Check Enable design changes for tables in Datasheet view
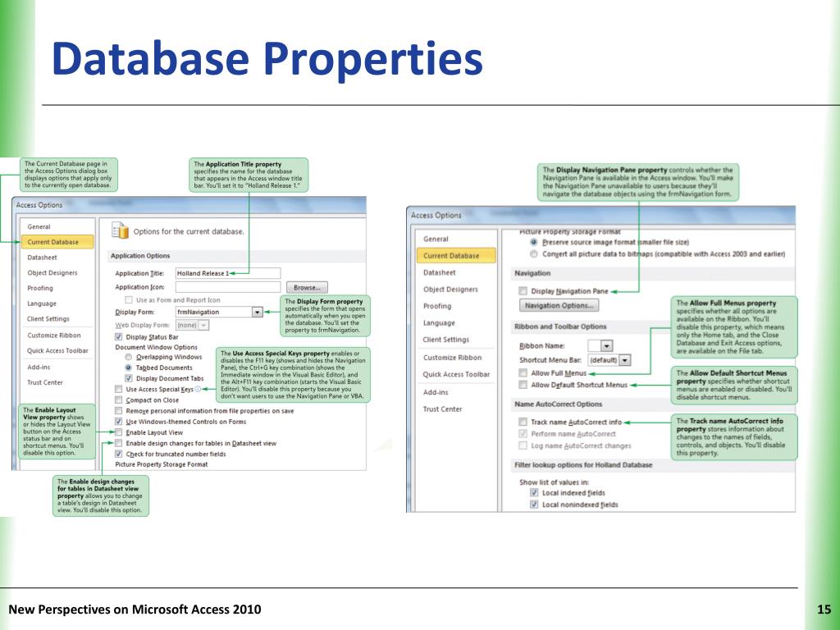This screenshot has width=840, height=630. point(118,443)
